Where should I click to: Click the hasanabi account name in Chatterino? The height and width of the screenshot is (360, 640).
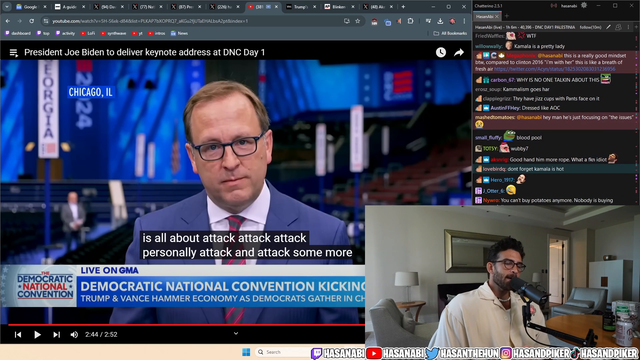(569, 6)
